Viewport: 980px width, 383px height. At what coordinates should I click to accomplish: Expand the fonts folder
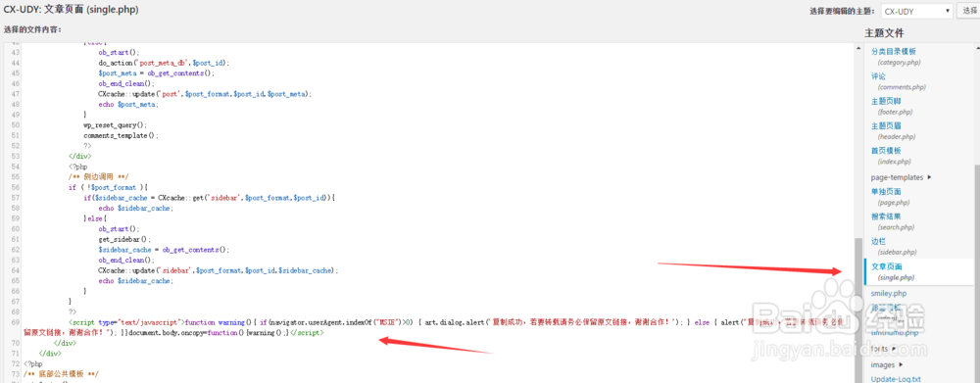click(884, 349)
